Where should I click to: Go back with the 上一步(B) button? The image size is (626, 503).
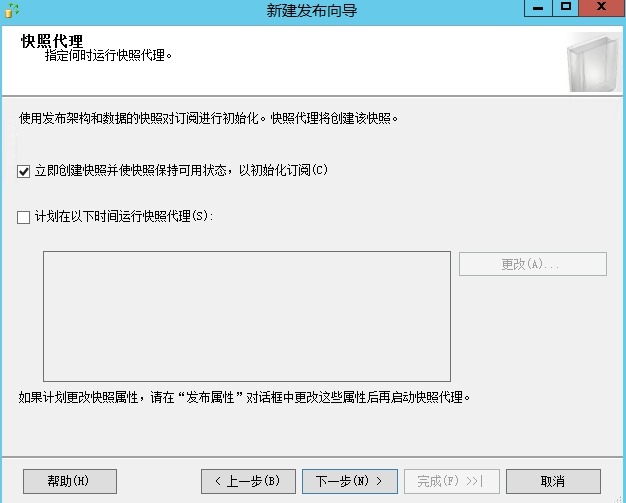click(247, 481)
